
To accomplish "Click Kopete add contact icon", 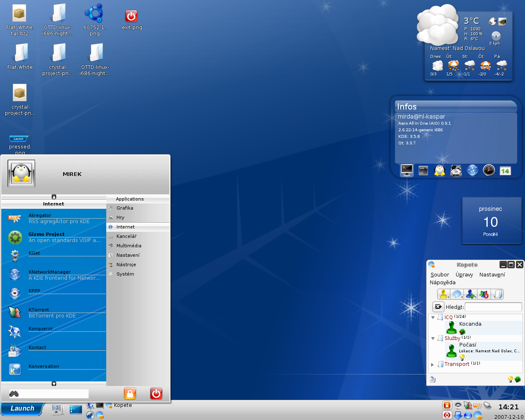I will 470,294.
